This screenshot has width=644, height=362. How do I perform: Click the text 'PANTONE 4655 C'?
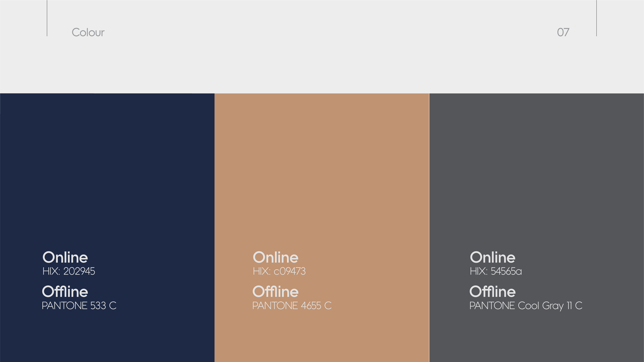292,306
